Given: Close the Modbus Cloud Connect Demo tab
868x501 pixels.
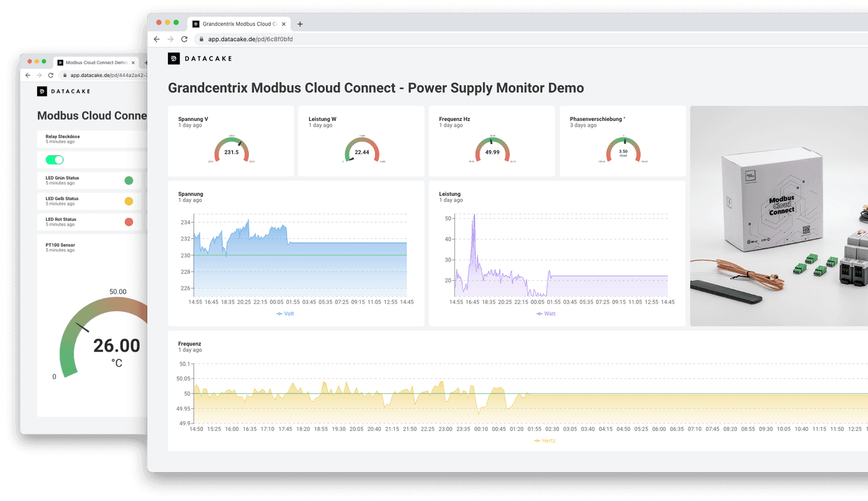Looking at the screenshot, I should [x=133, y=62].
